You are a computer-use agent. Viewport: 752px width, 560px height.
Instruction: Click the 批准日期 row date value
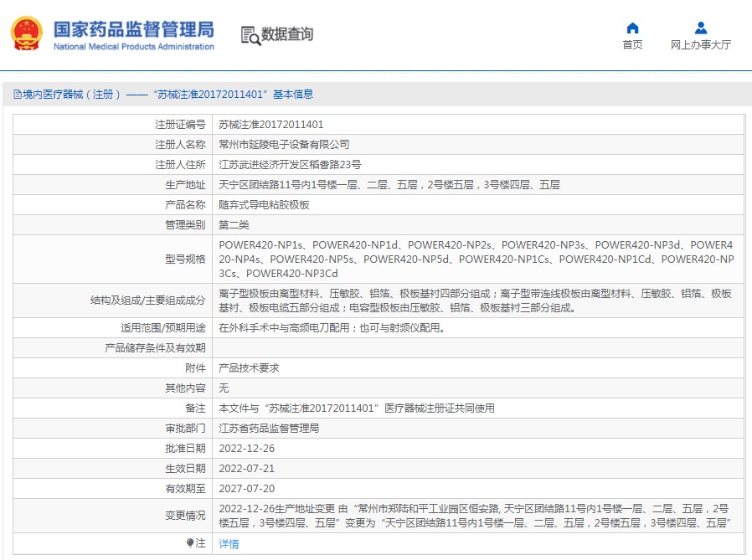coord(246,449)
